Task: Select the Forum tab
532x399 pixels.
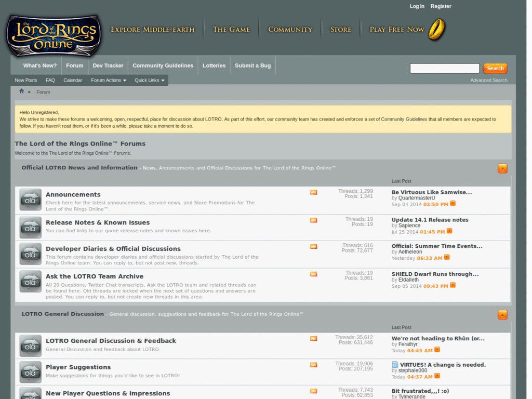Action: (75, 65)
